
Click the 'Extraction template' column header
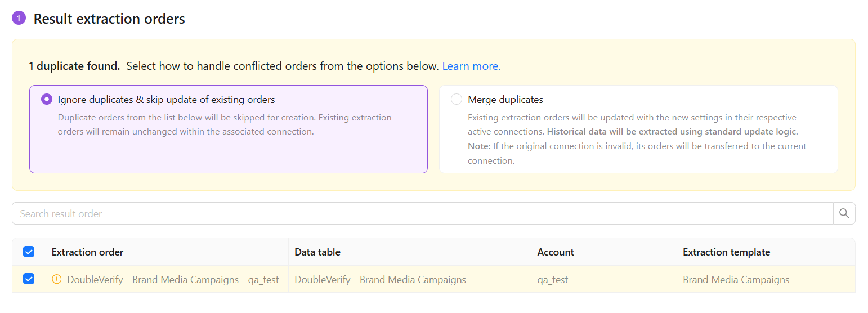click(x=726, y=252)
